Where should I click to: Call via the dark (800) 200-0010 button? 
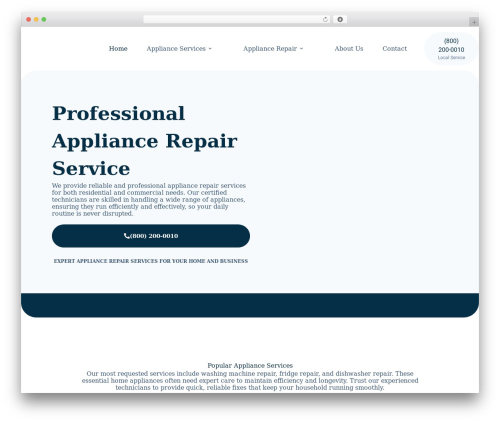click(x=151, y=236)
